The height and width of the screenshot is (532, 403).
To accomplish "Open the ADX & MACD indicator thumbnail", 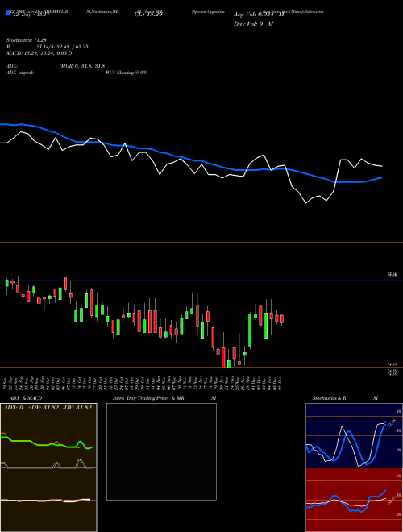I will coord(48,468).
